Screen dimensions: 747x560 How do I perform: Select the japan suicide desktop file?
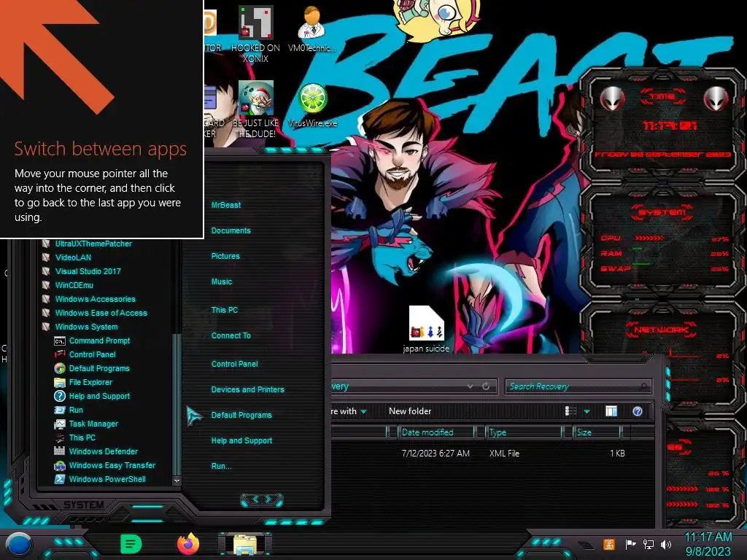pyautogui.click(x=426, y=330)
